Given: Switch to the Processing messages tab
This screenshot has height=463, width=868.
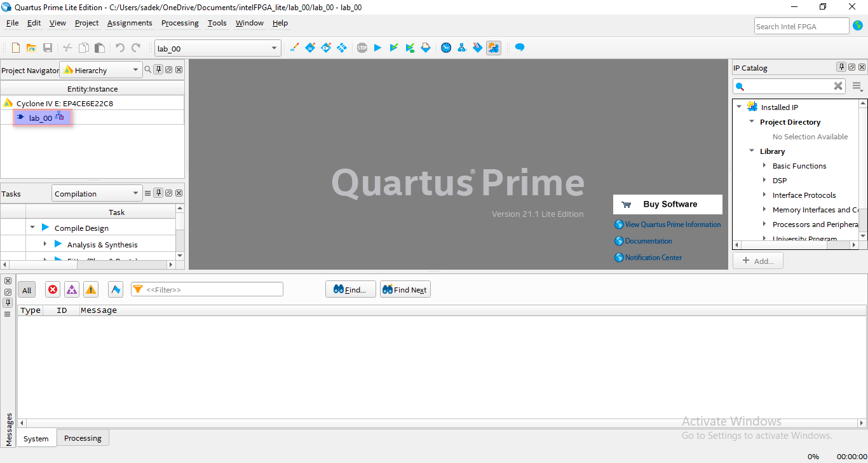Looking at the screenshot, I should tap(83, 438).
